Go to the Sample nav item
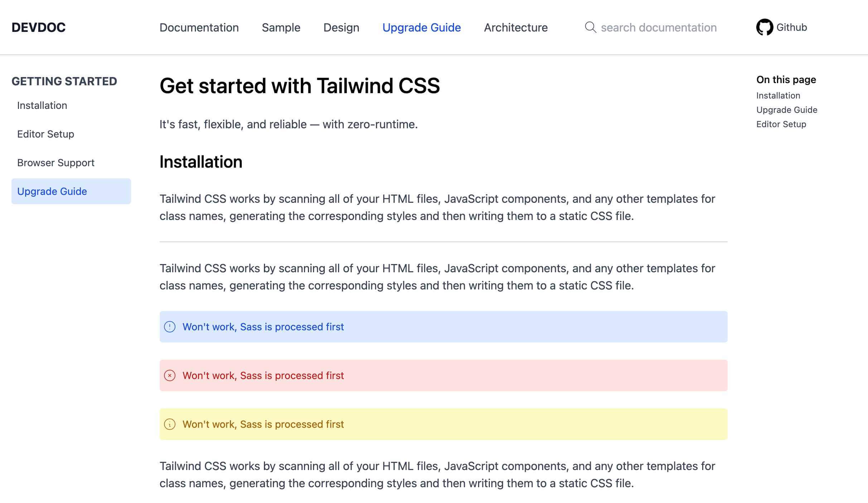The image size is (868, 503). pyautogui.click(x=281, y=28)
